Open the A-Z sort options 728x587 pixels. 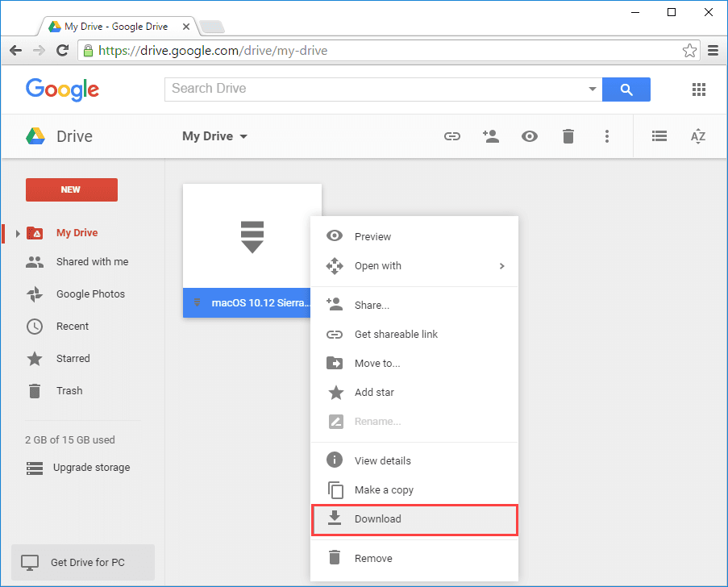tap(698, 136)
